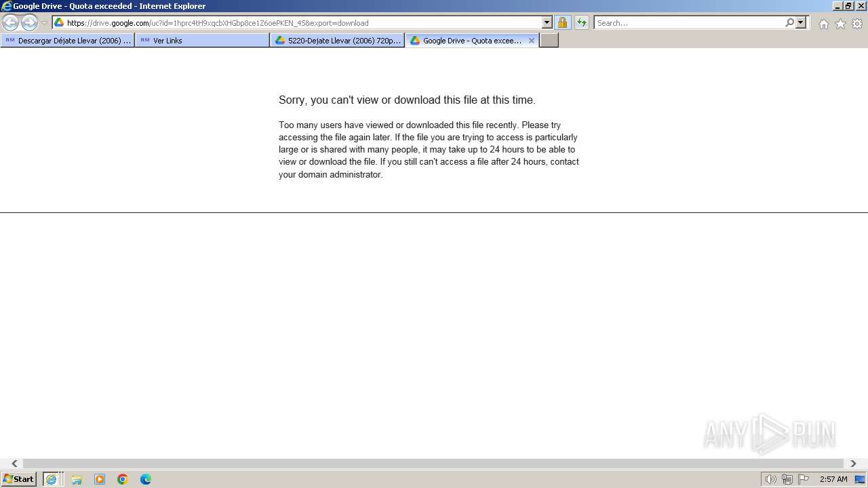Expand the address bar autocomplete dropdown
Screen dimensions: 868x488
coord(547,22)
